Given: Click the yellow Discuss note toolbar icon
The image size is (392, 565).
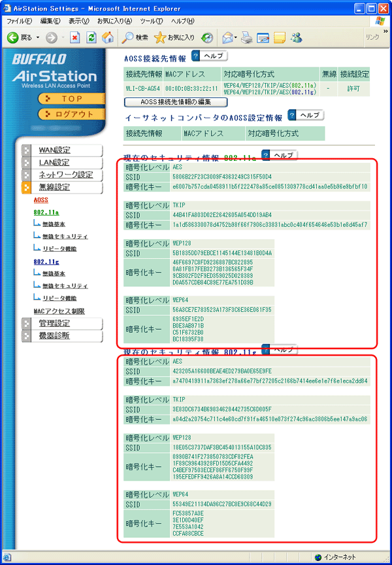Looking at the screenshot, I should pyautogui.click(x=280, y=37).
